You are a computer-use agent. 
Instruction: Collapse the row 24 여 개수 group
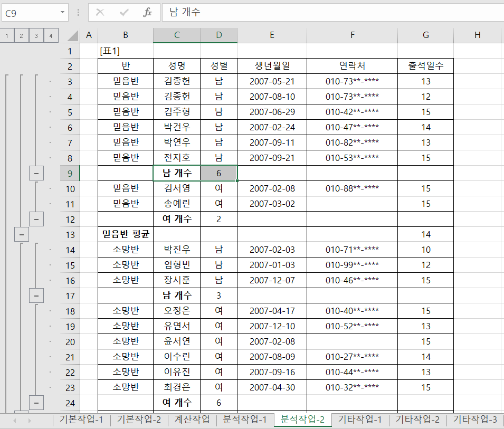click(36, 403)
